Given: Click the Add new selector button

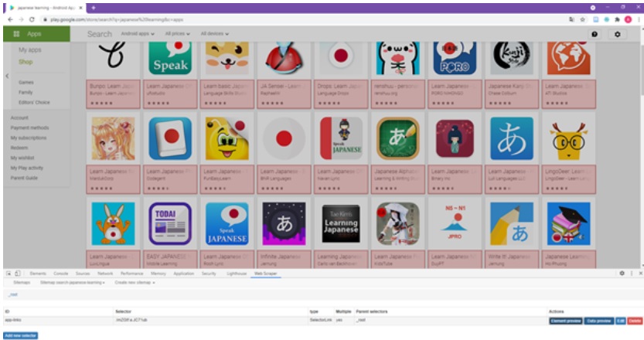Looking at the screenshot, I should 20,335.
